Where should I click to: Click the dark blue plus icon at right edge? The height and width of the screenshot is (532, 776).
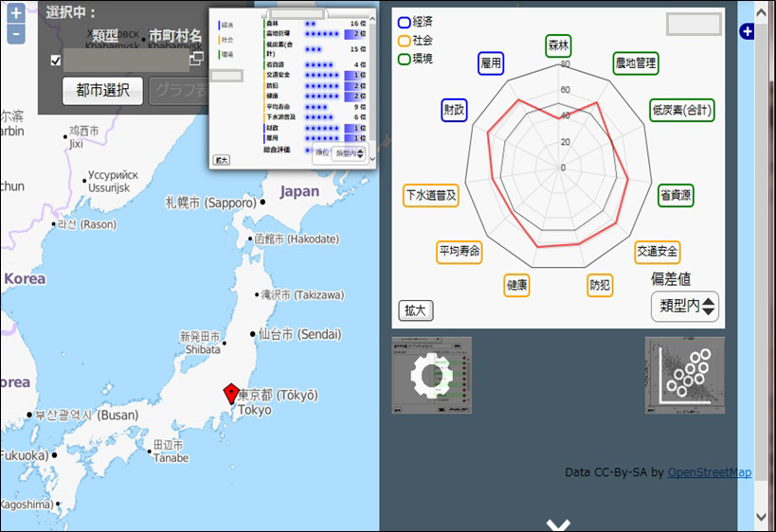747,32
